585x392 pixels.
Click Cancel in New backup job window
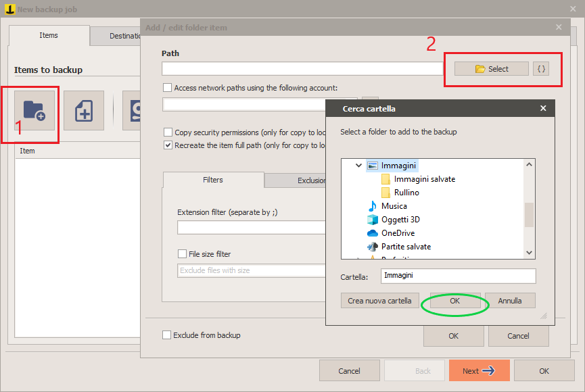[x=349, y=371]
